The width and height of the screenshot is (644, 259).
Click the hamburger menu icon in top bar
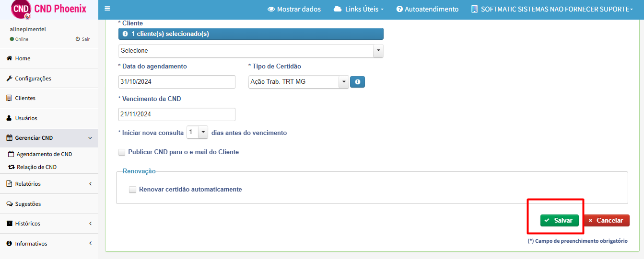[107, 9]
